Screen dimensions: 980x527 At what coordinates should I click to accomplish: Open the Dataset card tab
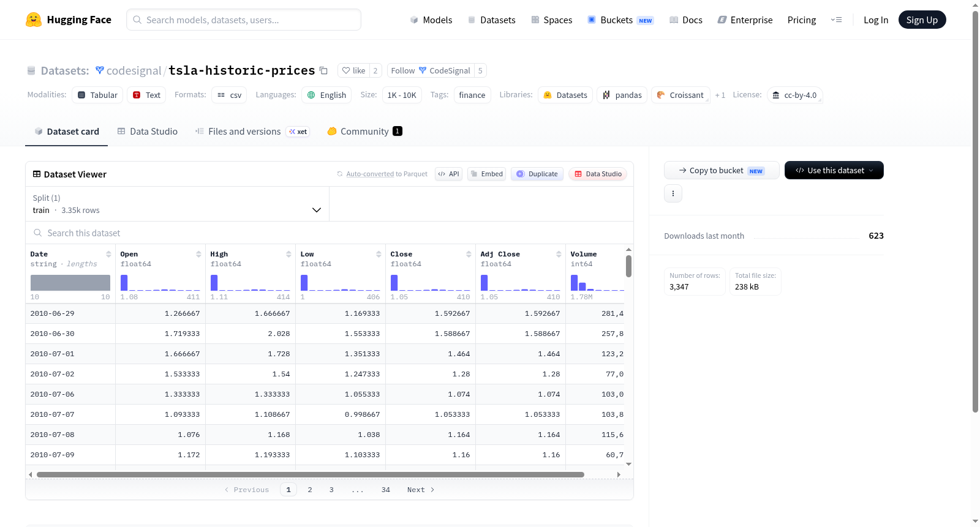(66, 132)
